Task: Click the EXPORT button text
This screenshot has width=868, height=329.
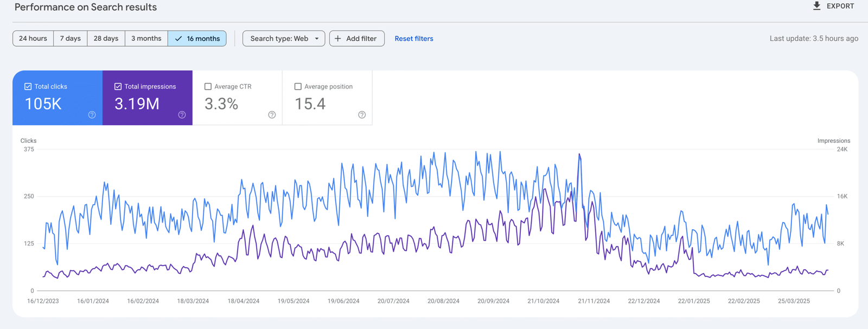Action: (840, 6)
